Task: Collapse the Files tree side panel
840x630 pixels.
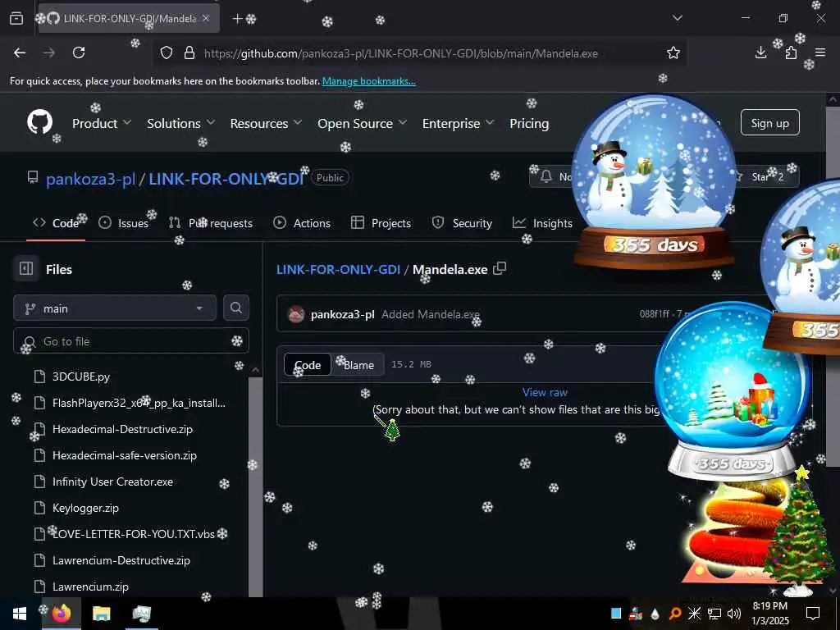Action: click(x=26, y=268)
